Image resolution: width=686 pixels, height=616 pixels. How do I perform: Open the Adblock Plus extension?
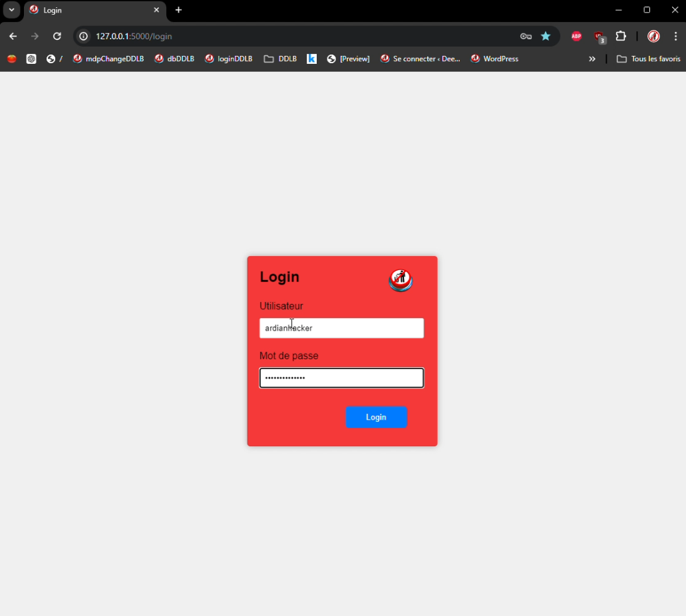click(x=576, y=37)
